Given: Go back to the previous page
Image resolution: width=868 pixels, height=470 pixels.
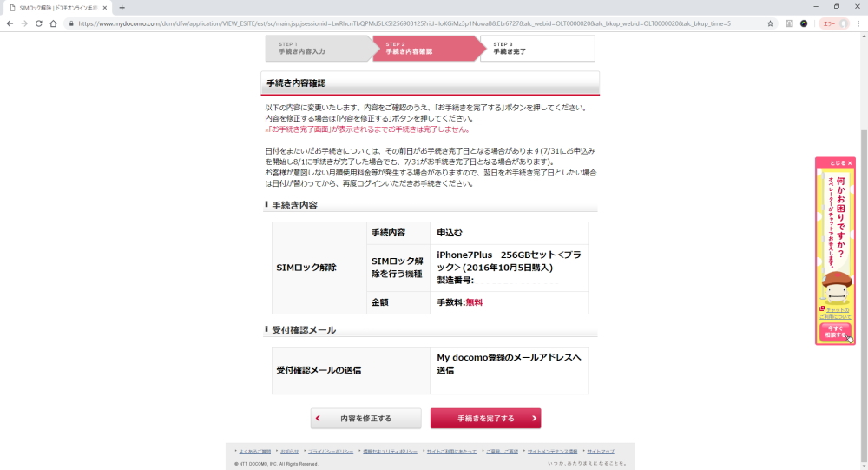Looking at the screenshot, I should (10, 23).
